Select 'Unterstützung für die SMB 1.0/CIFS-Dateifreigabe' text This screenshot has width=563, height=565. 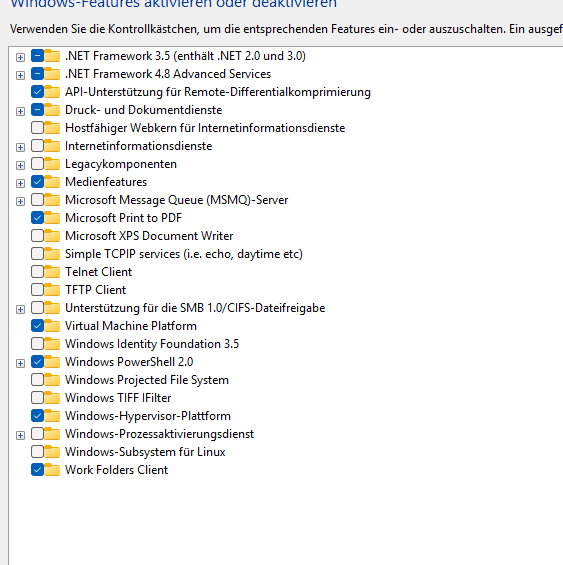click(195, 308)
